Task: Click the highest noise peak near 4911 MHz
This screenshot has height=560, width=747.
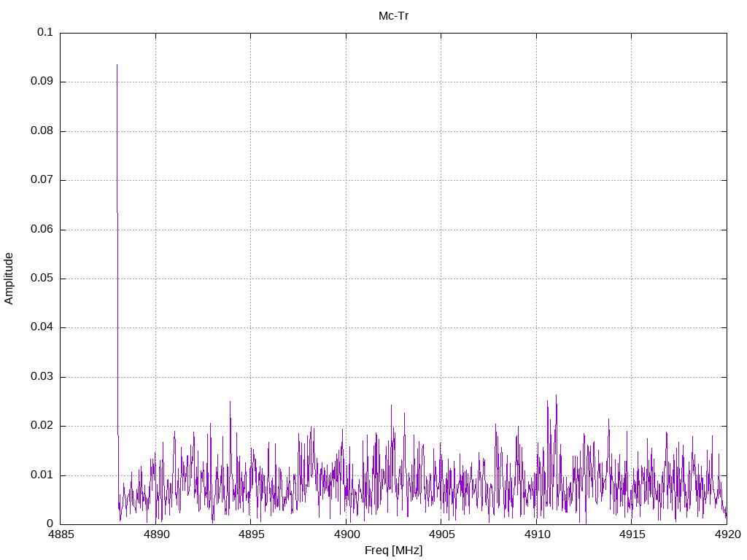Action: pyautogui.click(x=556, y=396)
